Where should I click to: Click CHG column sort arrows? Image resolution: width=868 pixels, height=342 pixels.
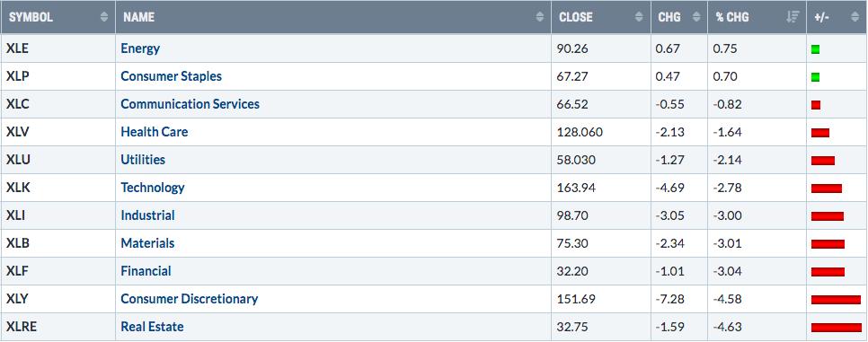[x=696, y=17]
